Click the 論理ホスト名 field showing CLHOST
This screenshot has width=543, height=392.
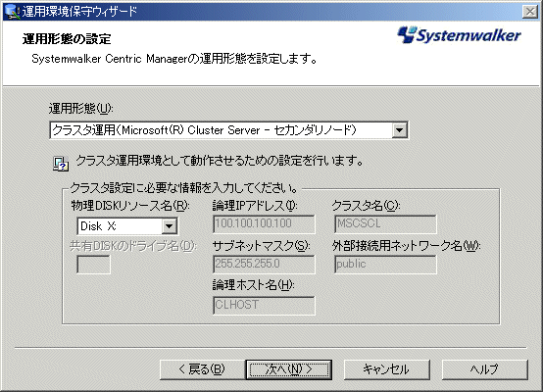[264, 305]
